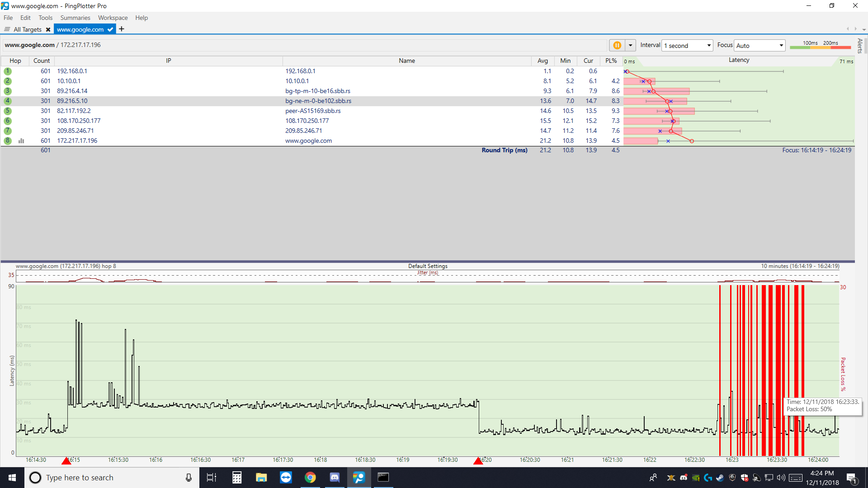Select IP 209.85.246.71 in hop 7
Image resolution: width=868 pixels, height=488 pixels.
[x=76, y=131]
